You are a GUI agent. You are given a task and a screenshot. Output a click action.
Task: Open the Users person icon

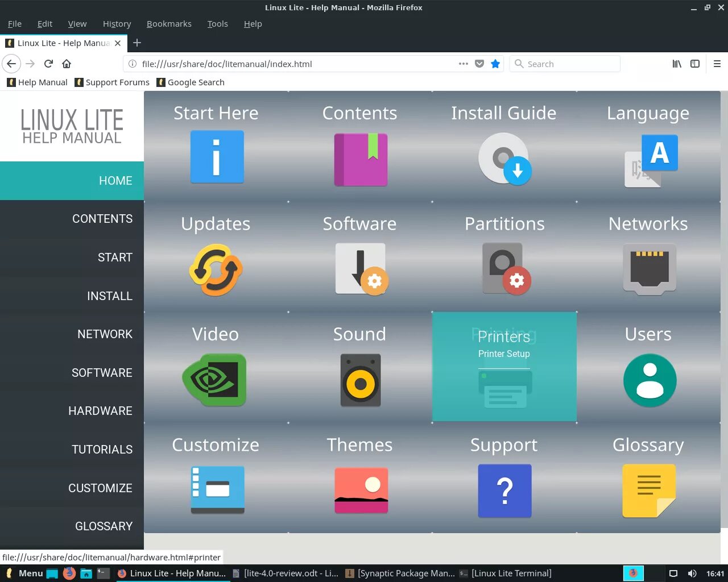coord(650,380)
